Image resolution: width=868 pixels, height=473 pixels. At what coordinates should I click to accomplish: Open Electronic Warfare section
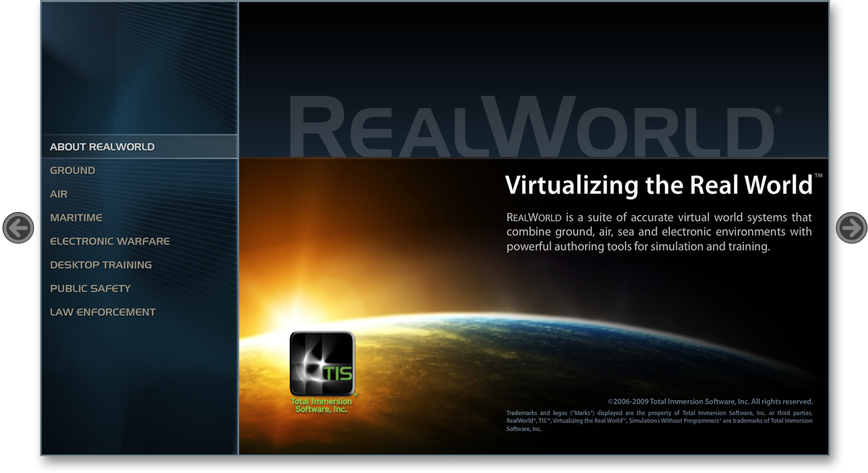pos(110,241)
